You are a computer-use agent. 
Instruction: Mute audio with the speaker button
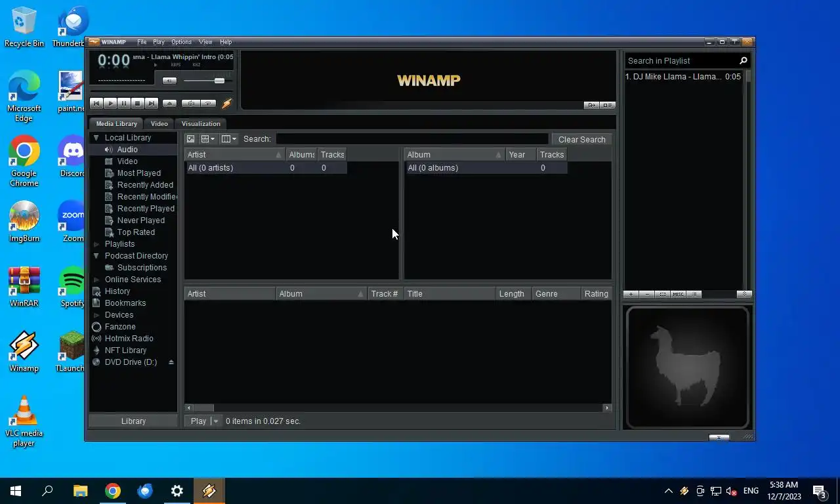point(169,81)
